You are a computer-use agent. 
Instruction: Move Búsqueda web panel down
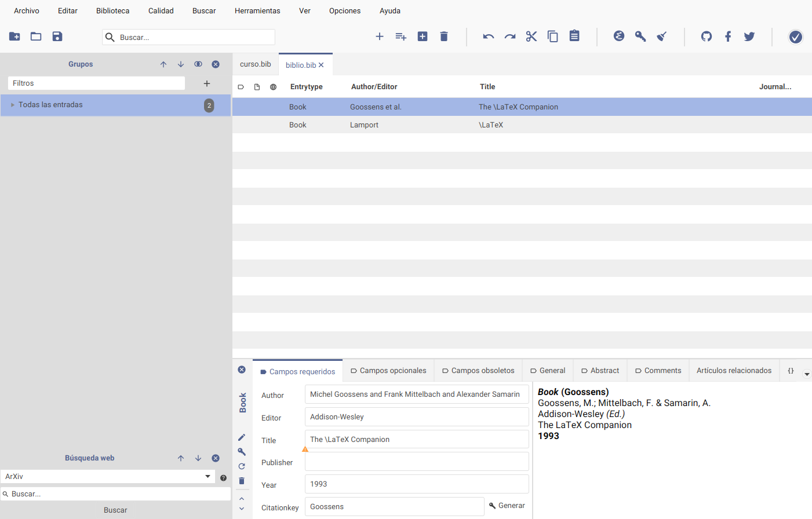198,458
